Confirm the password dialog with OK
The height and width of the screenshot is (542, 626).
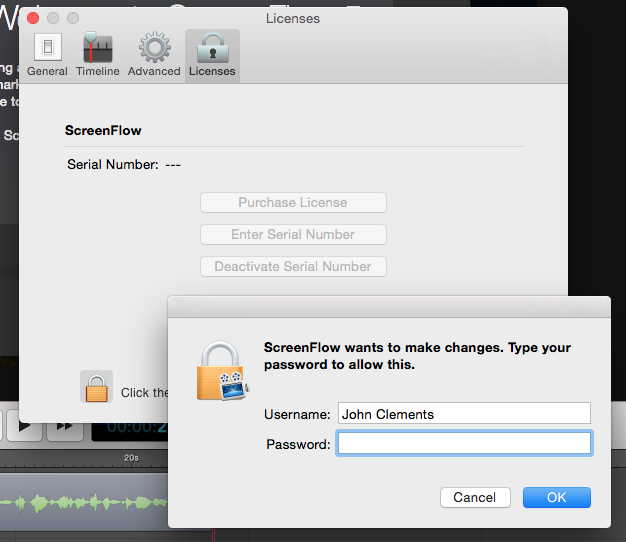[557, 497]
